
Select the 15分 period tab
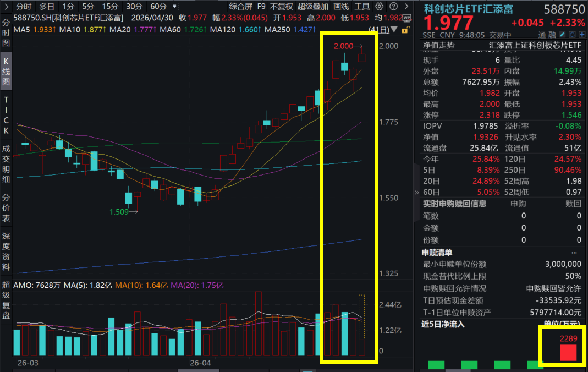[110, 7]
